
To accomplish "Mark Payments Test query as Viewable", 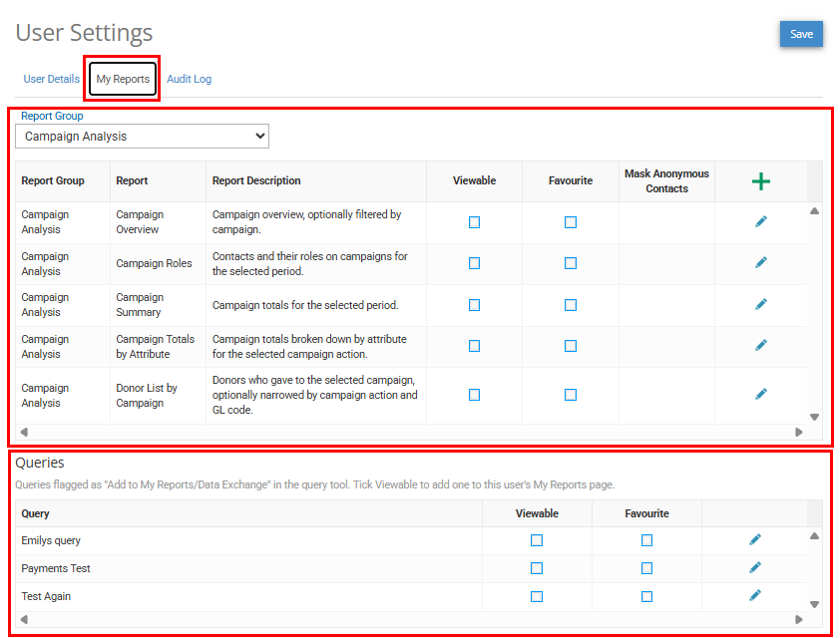I will click(x=537, y=568).
